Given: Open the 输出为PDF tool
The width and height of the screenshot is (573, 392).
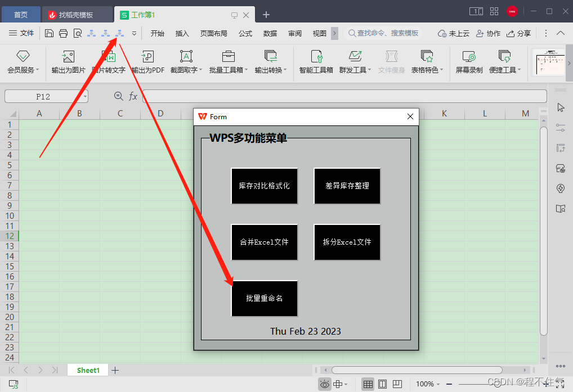Looking at the screenshot, I should pyautogui.click(x=147, y=62).
